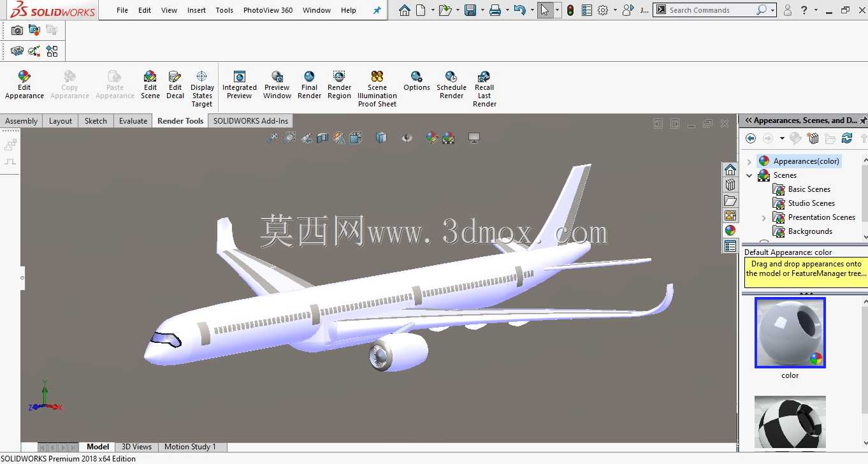Image resolution: width=868 pixels, height=464 pixels.
Task: Expand the Presentation Scenes folder
Action: coord(764,218)
